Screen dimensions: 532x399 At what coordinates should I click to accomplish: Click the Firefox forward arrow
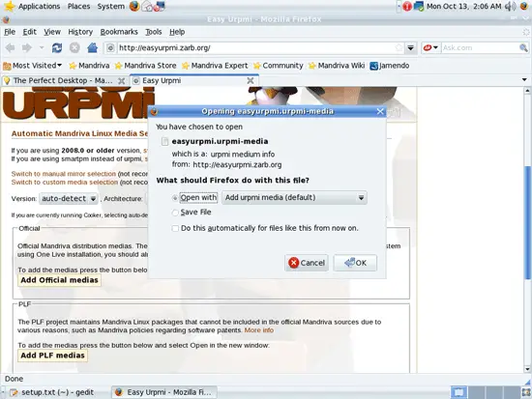click(27, 47)
